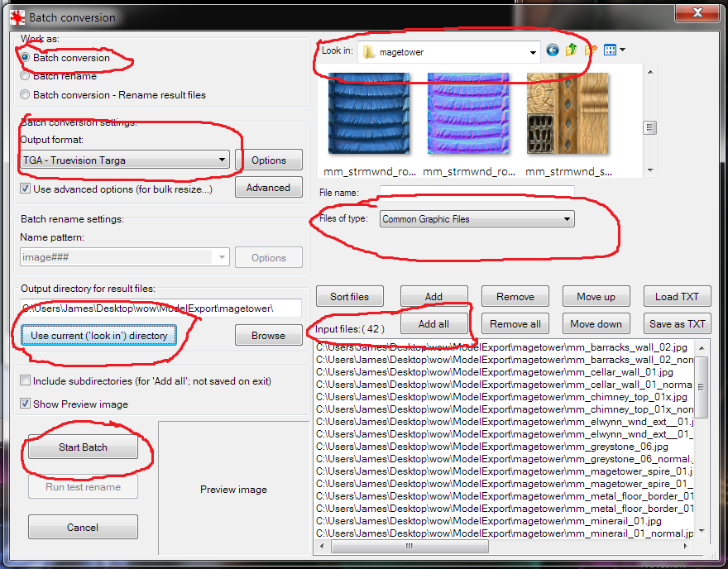Select the Batch rename radio option
This screenshot has width=728, height=569.
point(26,76)
